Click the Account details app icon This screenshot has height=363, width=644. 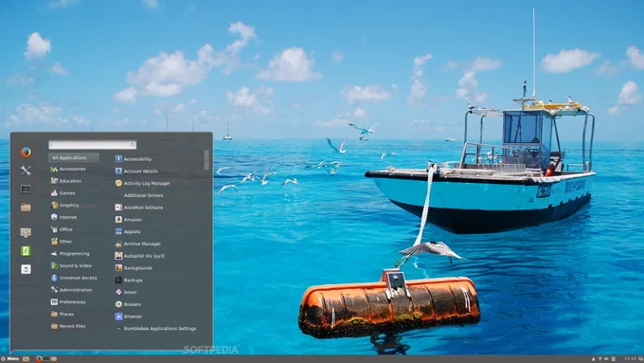coord(118,171)
